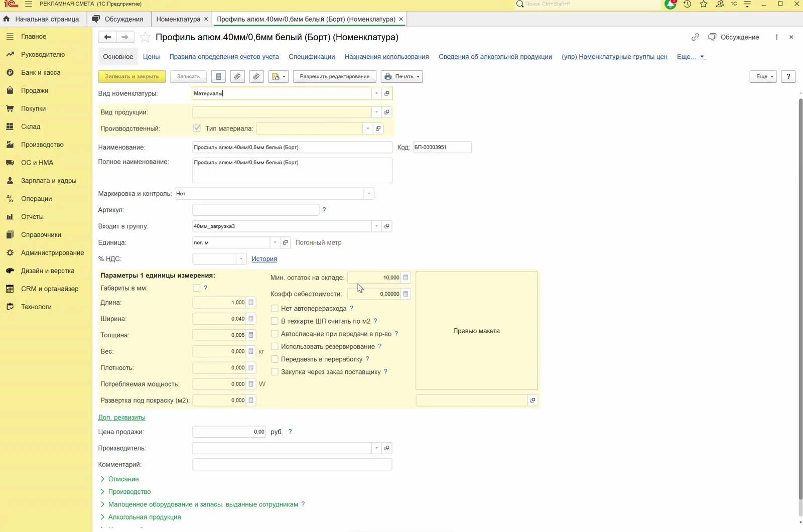This screenshot has height=532, width=803.
Task: Open Вид номенклатуры record with open icon
Action: pyautogui.click(x=386, y=93)
